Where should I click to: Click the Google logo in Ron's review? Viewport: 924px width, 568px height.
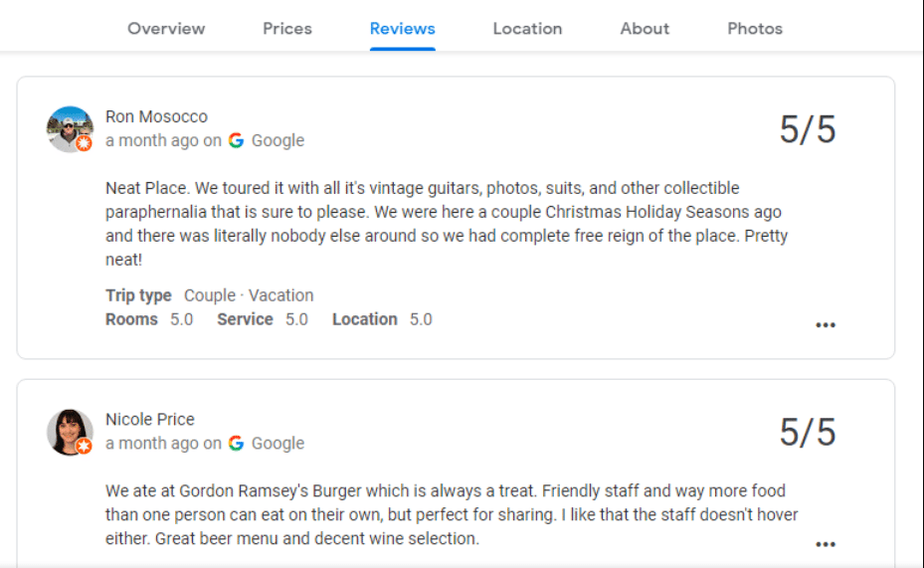(x=236, y=140)
